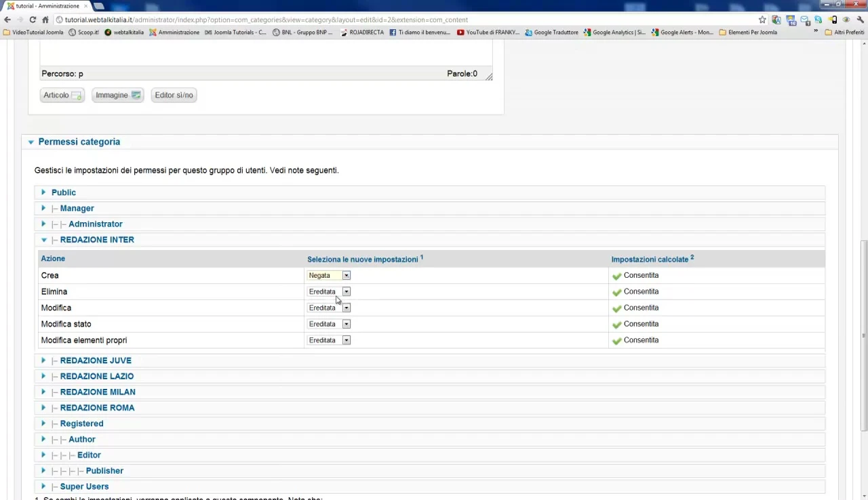Click the home icon in the toolbar
The width and height of the screenshot is (868, 500).
point(45,20)
